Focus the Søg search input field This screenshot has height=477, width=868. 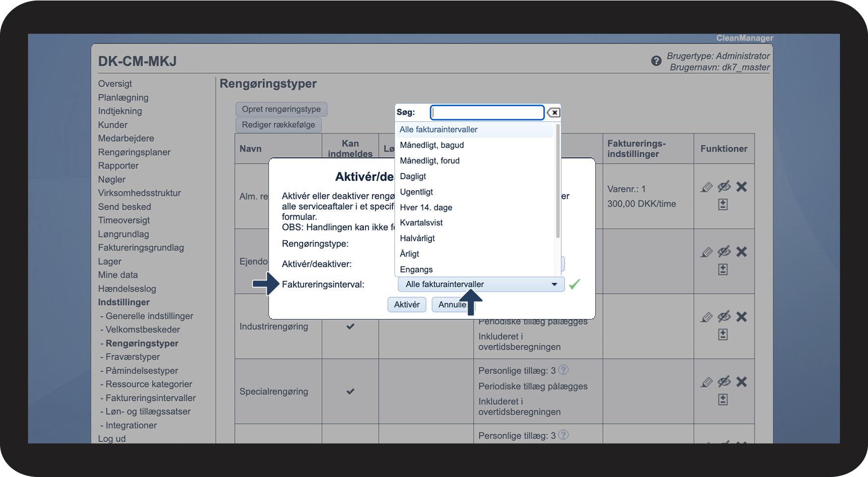(487, 112)
